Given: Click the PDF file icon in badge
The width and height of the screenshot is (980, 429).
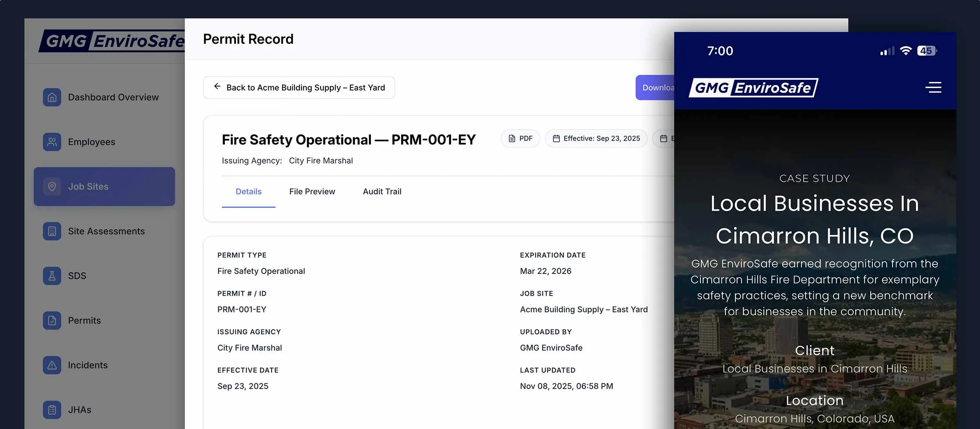Looking at the screenshot, I should click(x=512, y=138).
